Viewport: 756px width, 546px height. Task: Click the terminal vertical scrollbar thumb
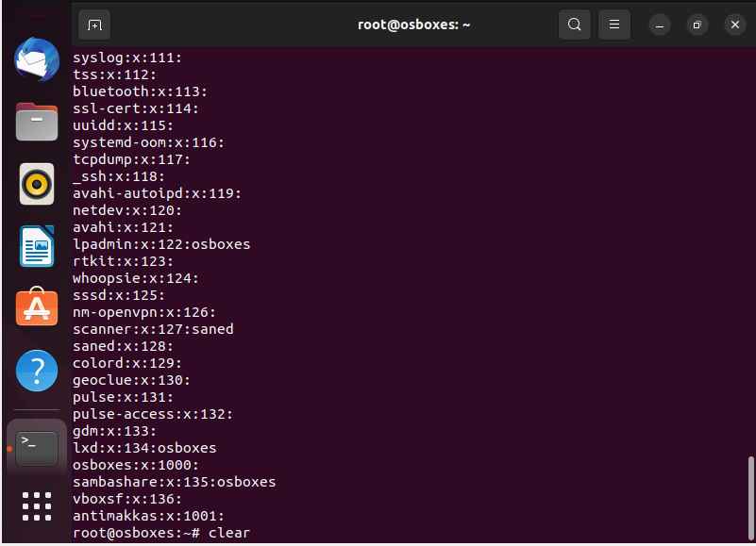[x=750, y=498]
